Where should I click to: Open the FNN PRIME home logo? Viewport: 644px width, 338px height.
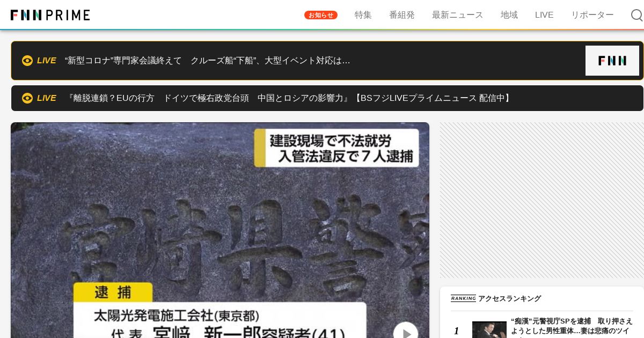pyautogui.click(x=50, y=15)
